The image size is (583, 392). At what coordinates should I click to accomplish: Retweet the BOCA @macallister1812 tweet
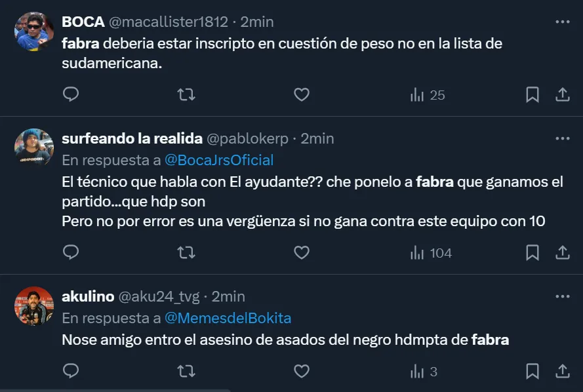[x=186, y=95]
